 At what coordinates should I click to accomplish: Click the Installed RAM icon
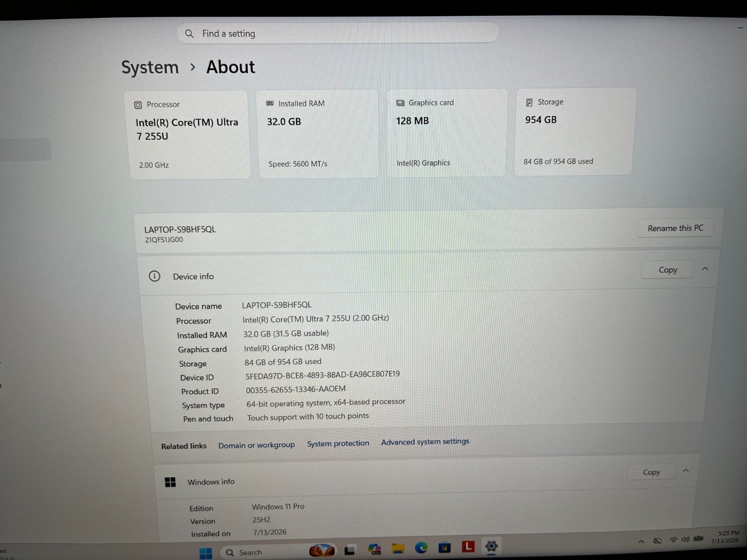pyautogui.click(x=270, y=103)
